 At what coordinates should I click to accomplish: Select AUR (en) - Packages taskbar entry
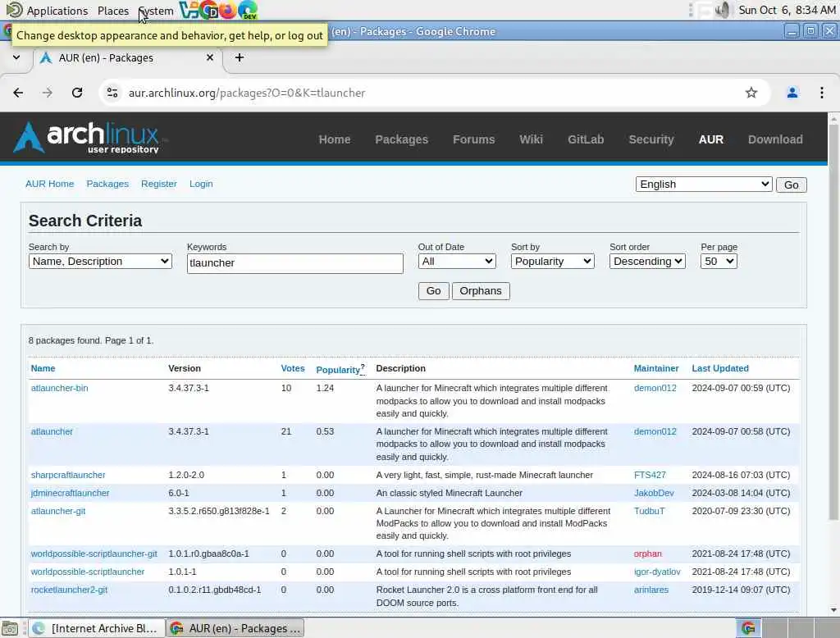[235, 628]
